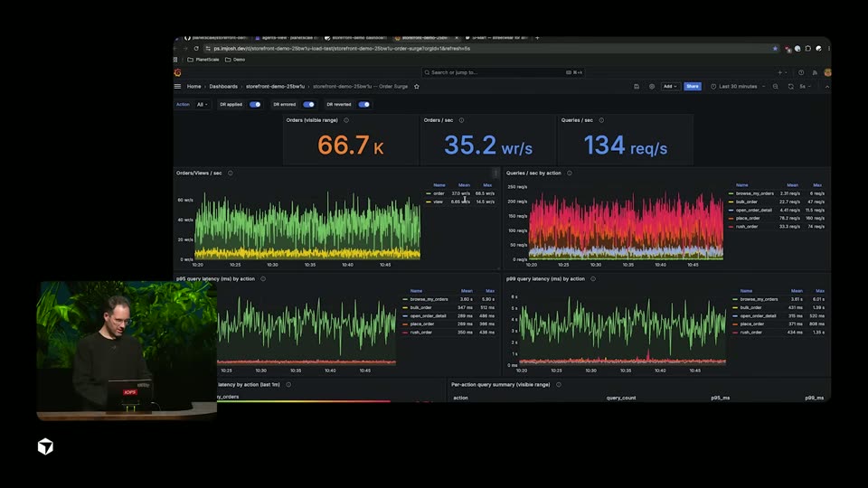Screen dimensions: 868x488
Task: Save the dashboard with the save icon
Action: tap(637, 87)
